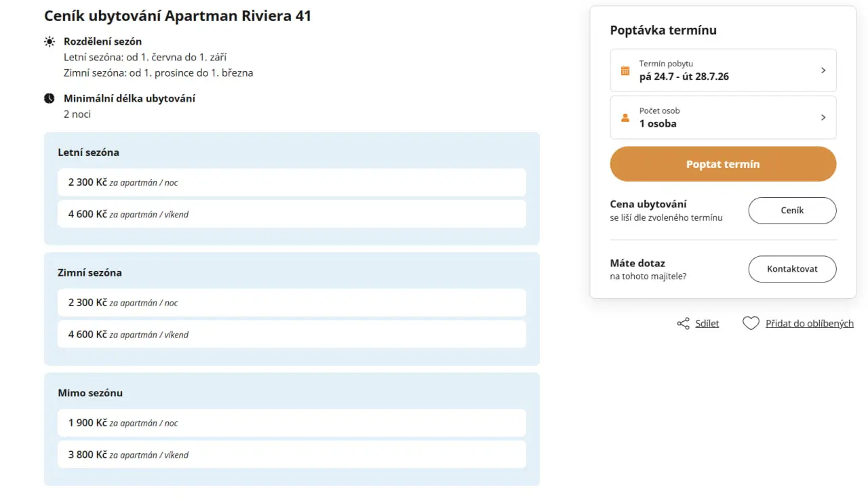Select the Mimo sezónu 1 900 Kč night row

pos(292,423)
